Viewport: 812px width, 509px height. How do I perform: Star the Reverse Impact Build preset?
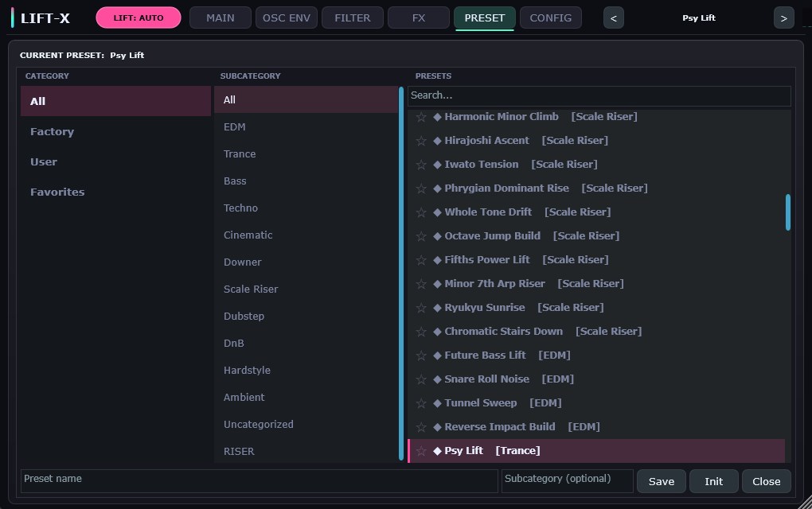click(421, 427)
